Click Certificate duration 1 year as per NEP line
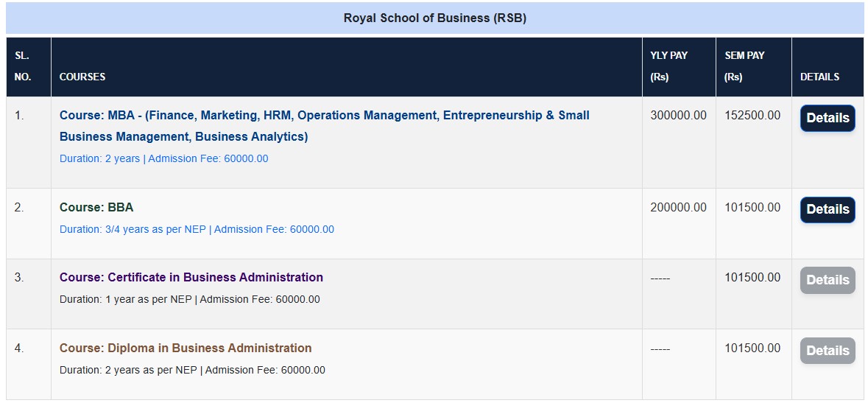This screenshot has height=403, width=868. [189, 299]
